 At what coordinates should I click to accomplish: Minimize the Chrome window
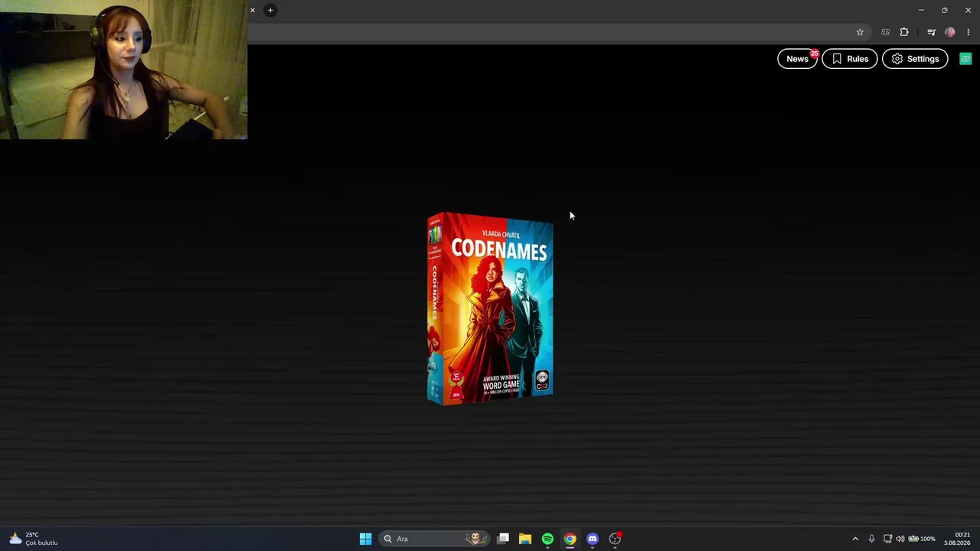click(x=921, y=10)
